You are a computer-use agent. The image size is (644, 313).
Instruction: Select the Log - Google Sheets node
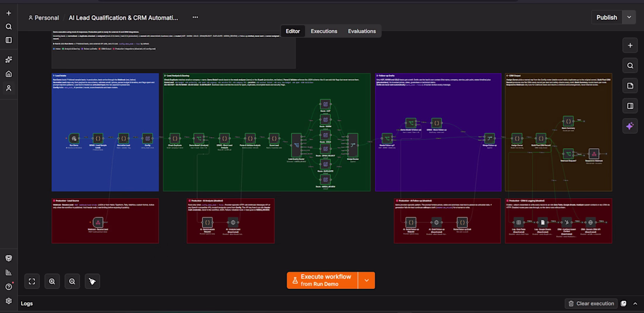(x=543, y=223)
